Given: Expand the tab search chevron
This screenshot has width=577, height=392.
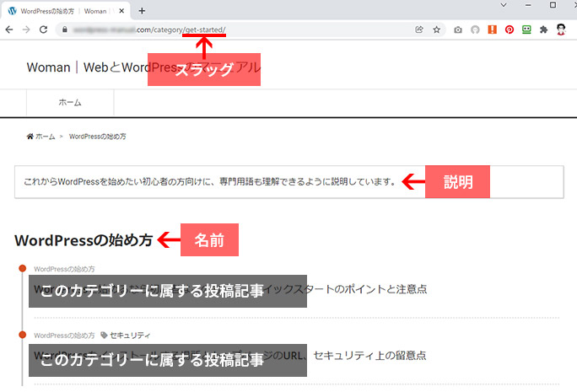Looking at the screenshot, I should (x=504, y=5).
